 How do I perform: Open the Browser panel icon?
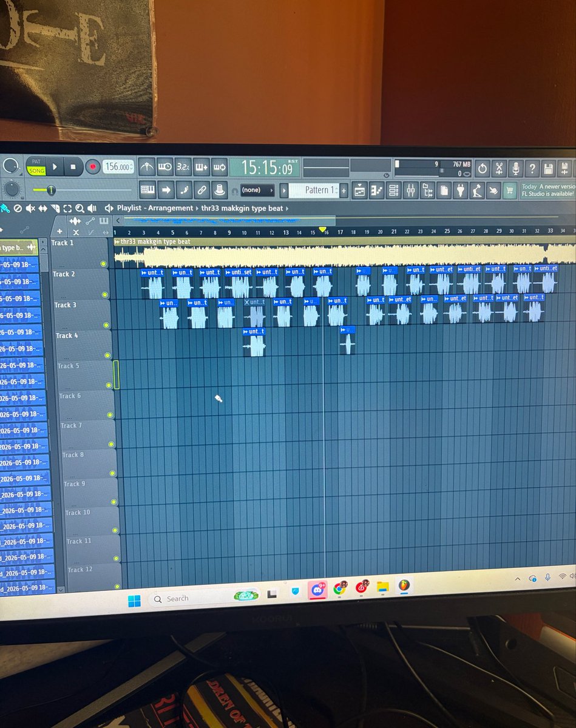(427, 190)
